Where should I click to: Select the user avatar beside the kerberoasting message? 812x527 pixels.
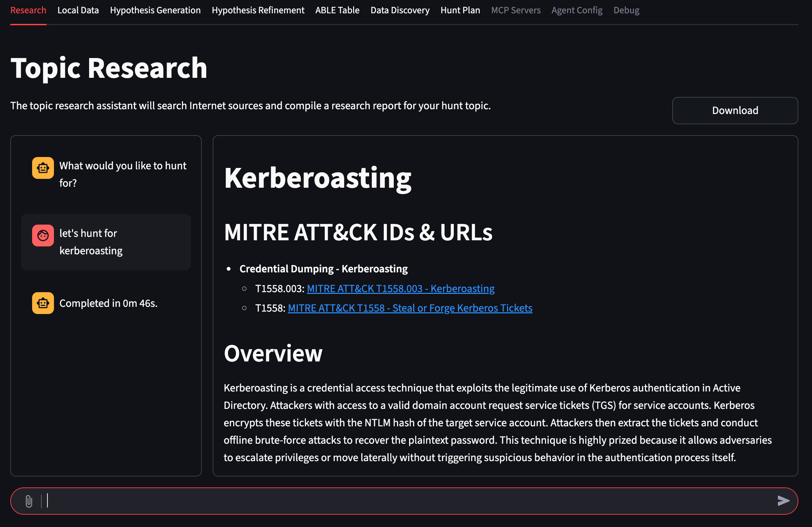(43, 235)
